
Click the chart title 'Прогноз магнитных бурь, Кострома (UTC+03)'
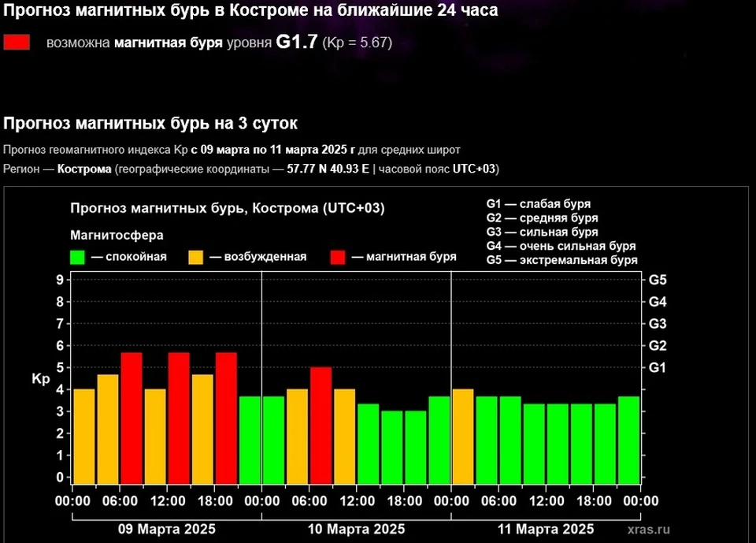[228, 209]
